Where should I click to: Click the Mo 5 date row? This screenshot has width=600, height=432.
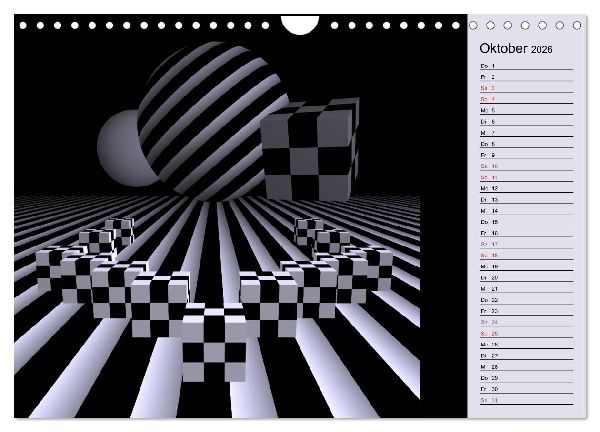click(x=527, y=111)
